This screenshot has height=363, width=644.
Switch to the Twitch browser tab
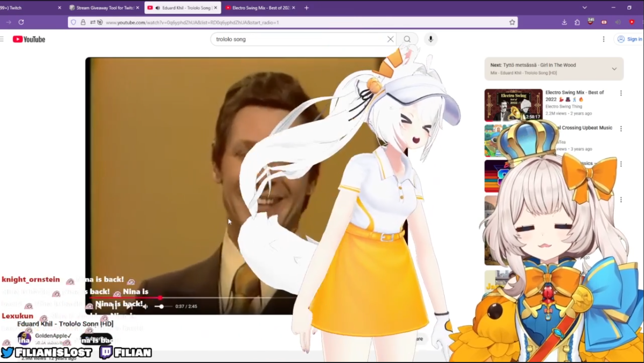(x=31, y=8)
